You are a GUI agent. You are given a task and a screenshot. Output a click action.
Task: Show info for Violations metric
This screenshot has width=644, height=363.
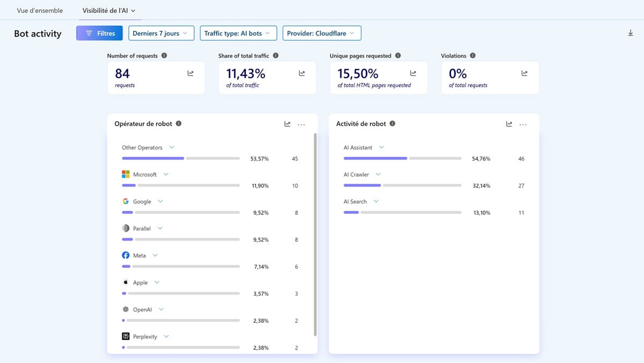coord(472,56)
